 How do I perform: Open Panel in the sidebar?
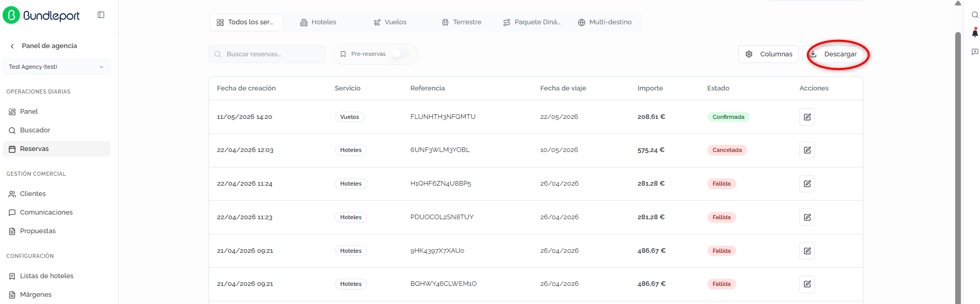(x=56, y=112)
